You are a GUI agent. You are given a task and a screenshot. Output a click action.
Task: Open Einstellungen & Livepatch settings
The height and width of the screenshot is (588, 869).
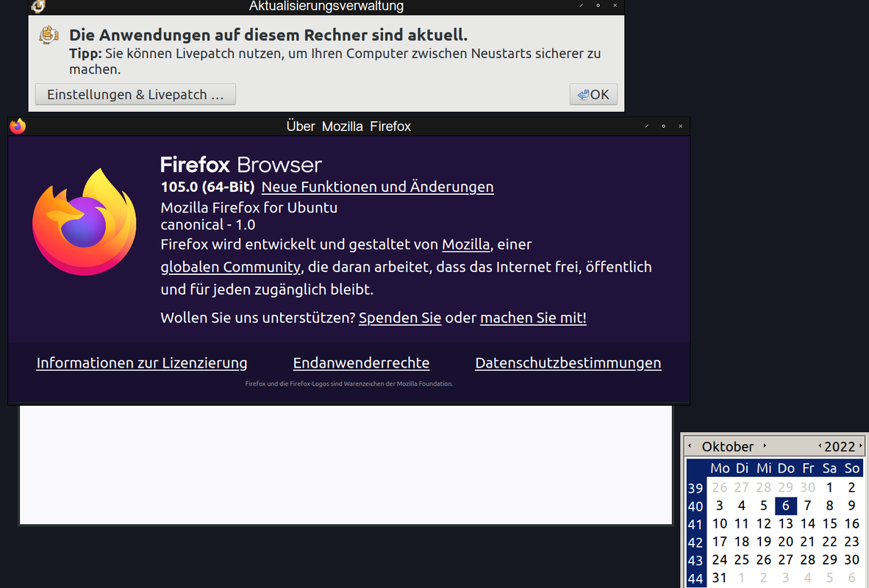pyautogui.click(x=135, y=94)
